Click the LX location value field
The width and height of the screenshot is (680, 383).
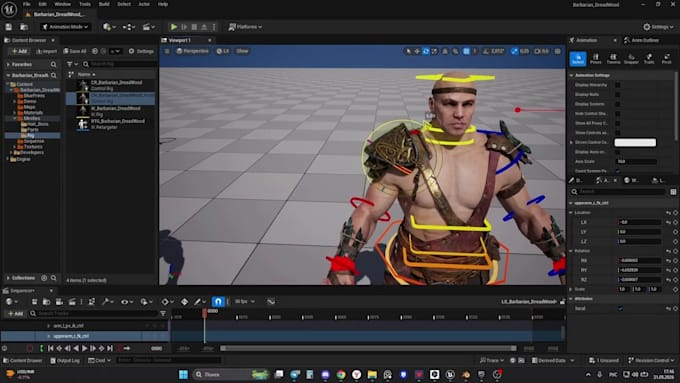640,222
